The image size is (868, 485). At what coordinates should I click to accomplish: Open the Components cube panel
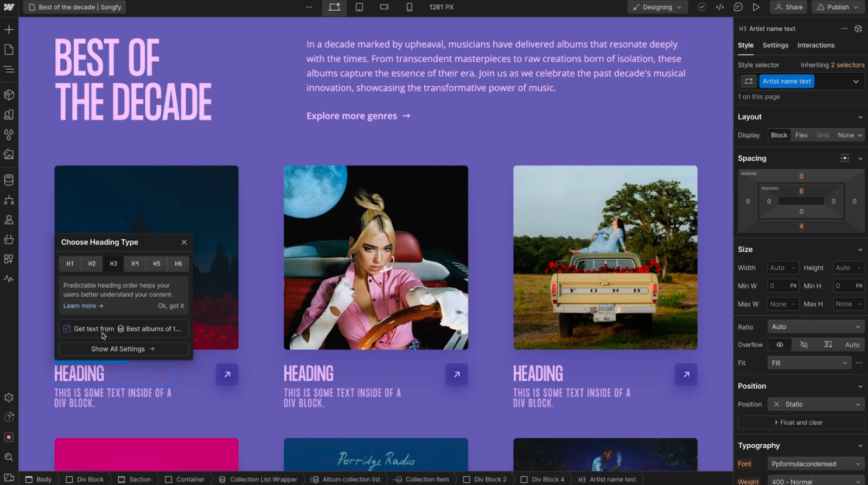pos(9,95)
